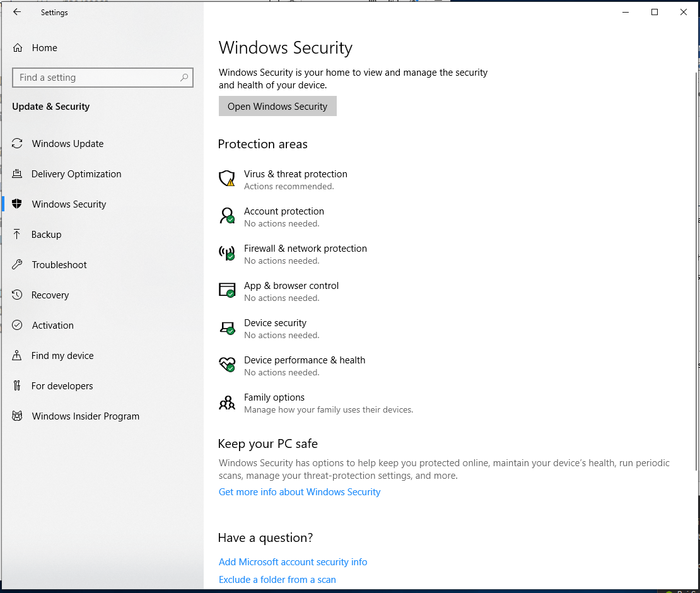The height and width of the screenshot is (593, 700).
Task: Click the Delivery Optimization icon
Action: (17, 173)
